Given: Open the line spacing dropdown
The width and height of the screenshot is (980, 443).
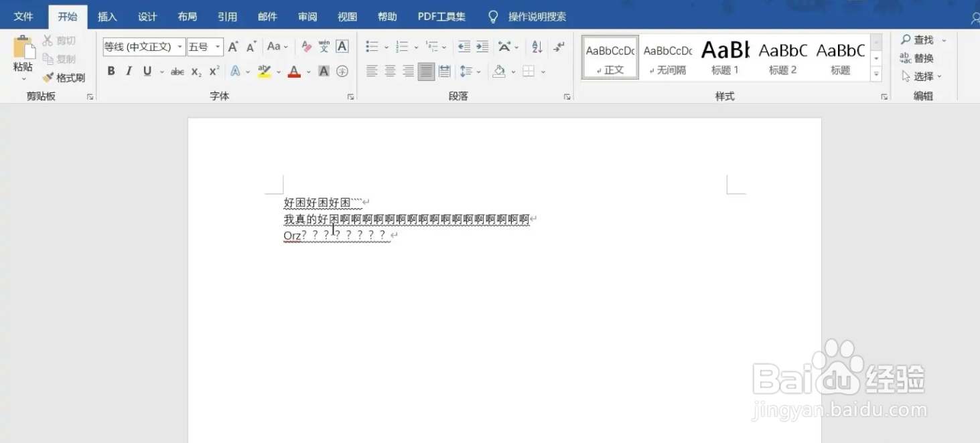Looking at the screenshot, I should point(470,72).
